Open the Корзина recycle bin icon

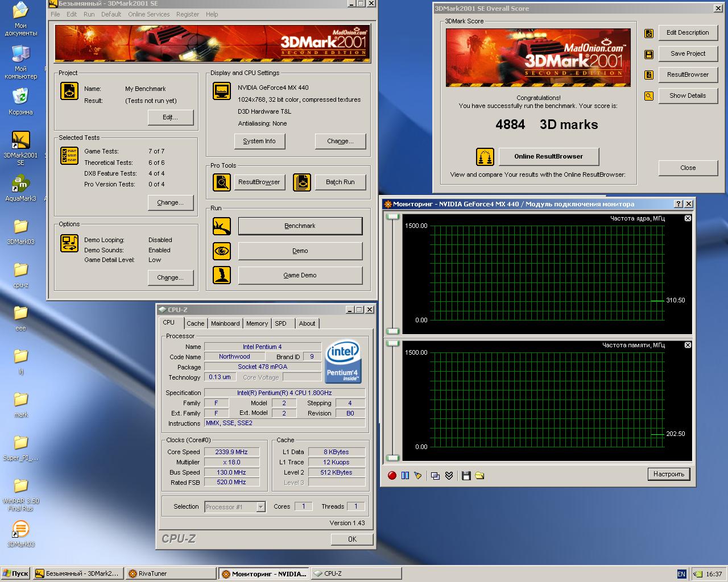click(20, 102)
